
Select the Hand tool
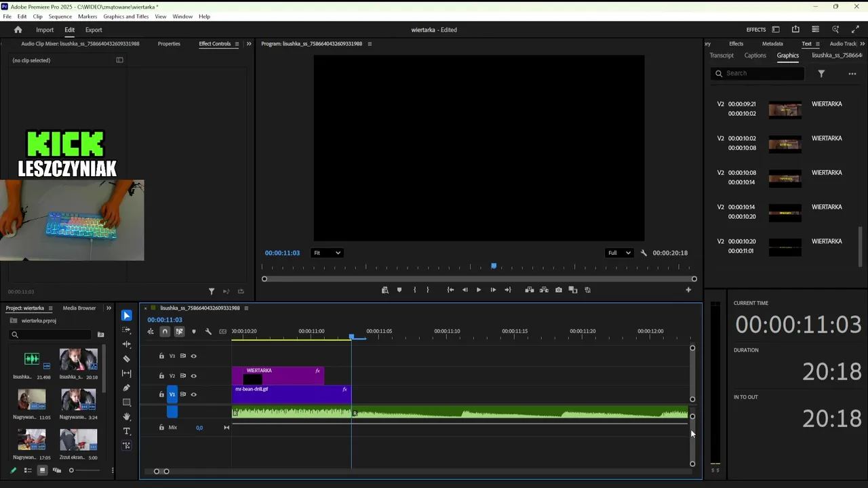coord(127,417)
